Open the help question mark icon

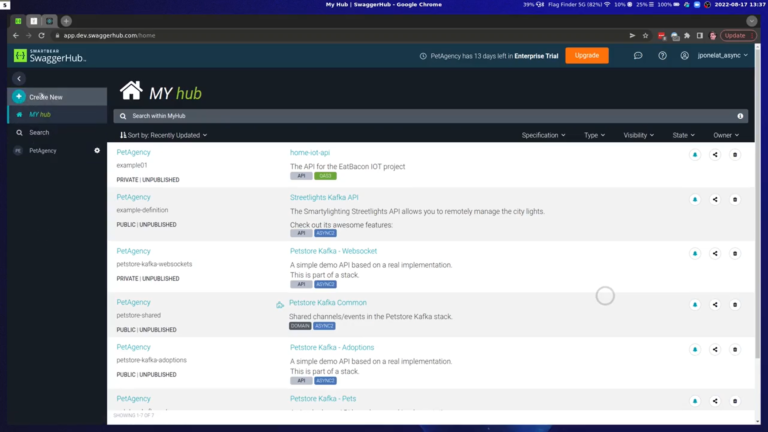tap(662, 56)
